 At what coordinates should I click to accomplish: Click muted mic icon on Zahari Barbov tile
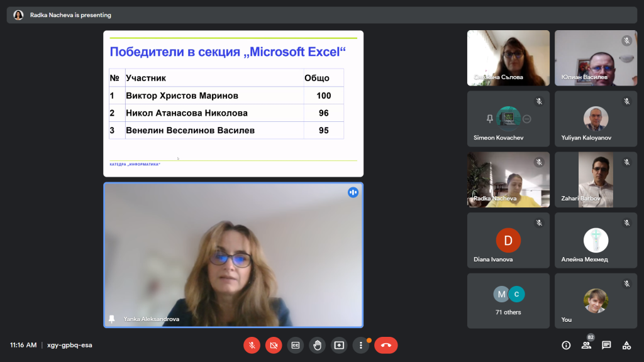click(x=627, y=162)
